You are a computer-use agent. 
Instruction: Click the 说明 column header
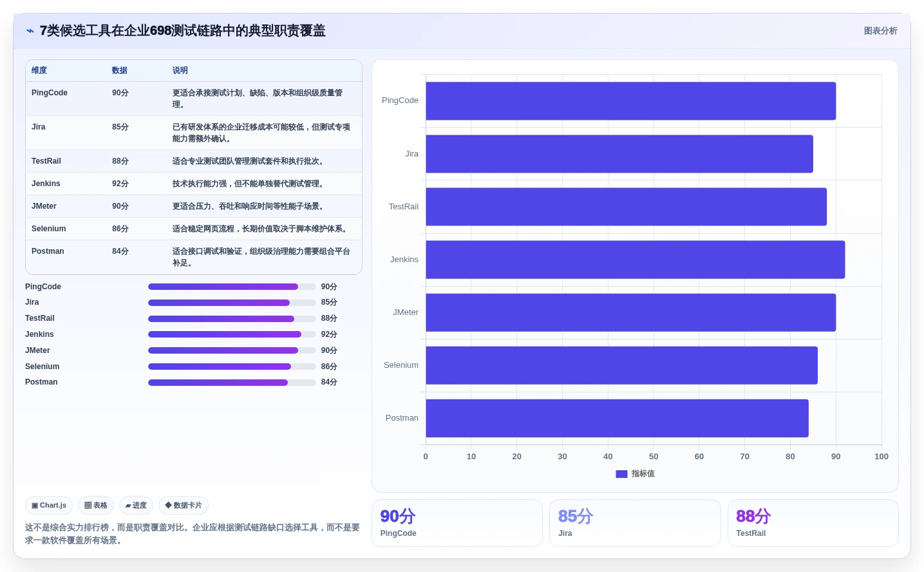tap(180, 71)
